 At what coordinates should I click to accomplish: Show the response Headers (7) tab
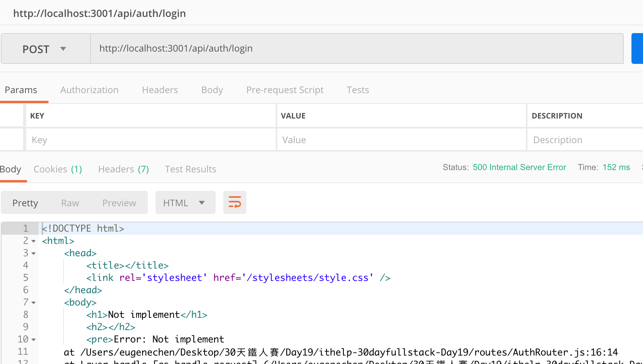tap(123, 169)
